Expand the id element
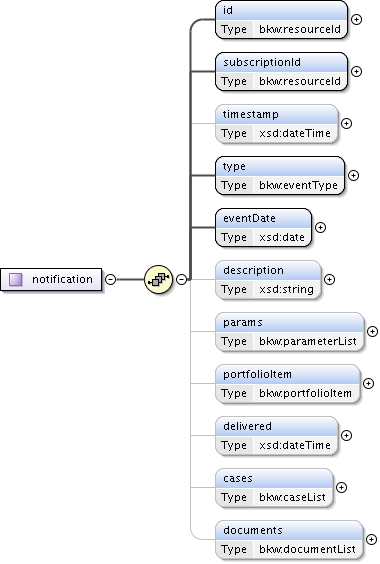The image size is (380, 564). pyautogui.click(x=356, y=19)
